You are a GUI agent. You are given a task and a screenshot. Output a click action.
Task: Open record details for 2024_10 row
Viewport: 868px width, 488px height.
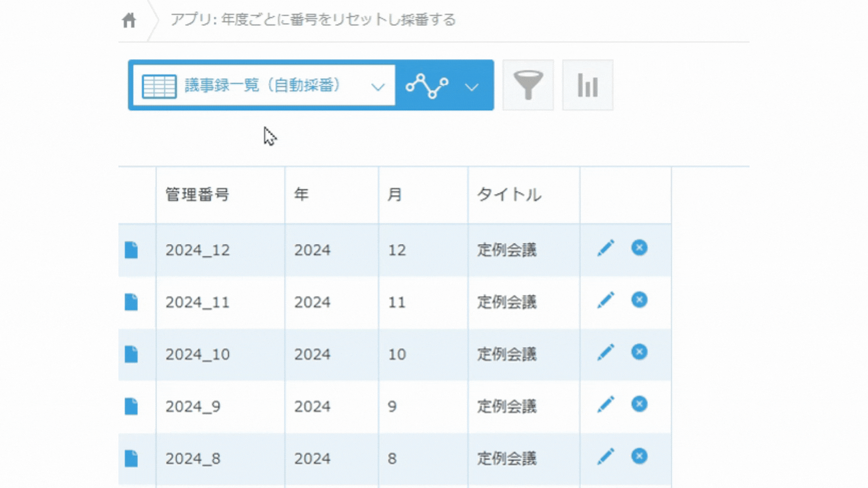click(131, 354)
